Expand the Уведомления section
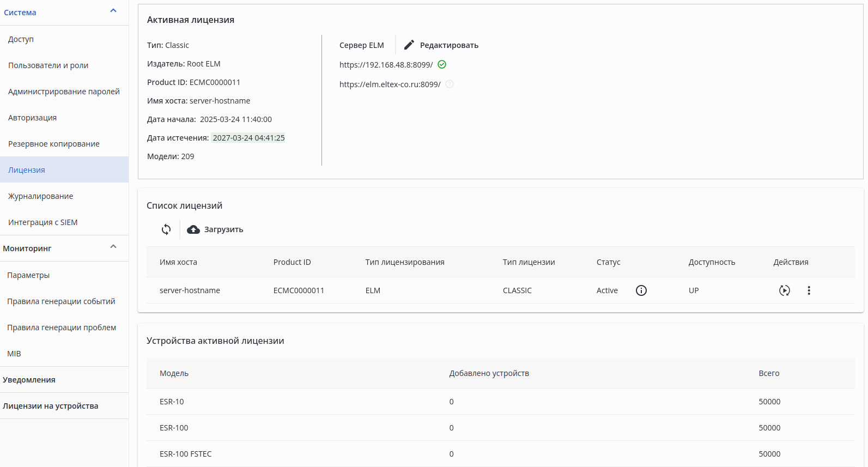 29,380
